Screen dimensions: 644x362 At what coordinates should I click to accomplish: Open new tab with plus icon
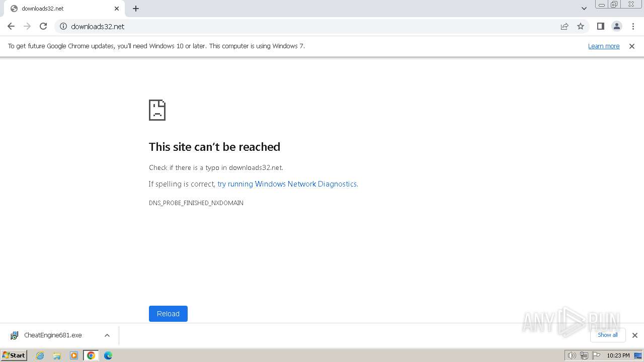pos(136,9)
